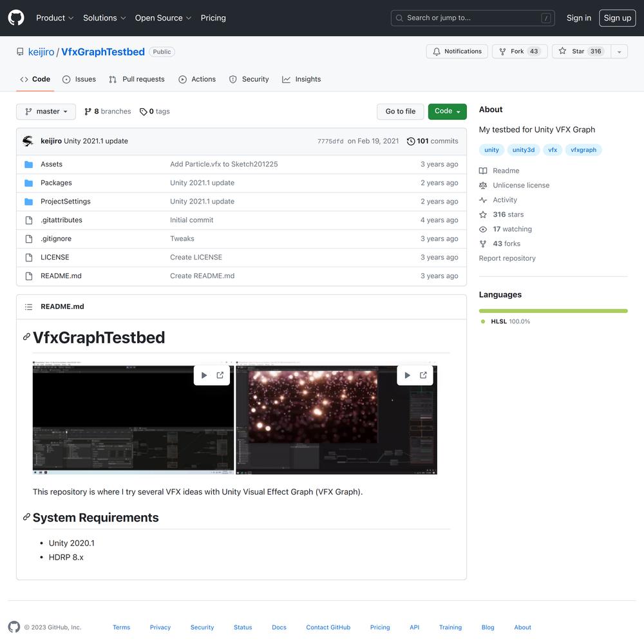Click the anchor link icon beside System Requirements
This screenshot has height=644, width=644.
click(26, 517)
